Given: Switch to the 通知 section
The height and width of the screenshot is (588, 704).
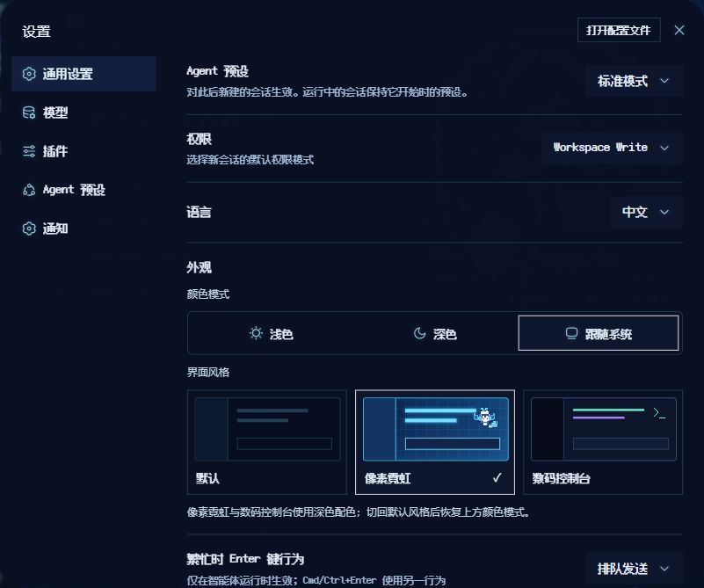Looking at the screenshot, I should (84, 229).
